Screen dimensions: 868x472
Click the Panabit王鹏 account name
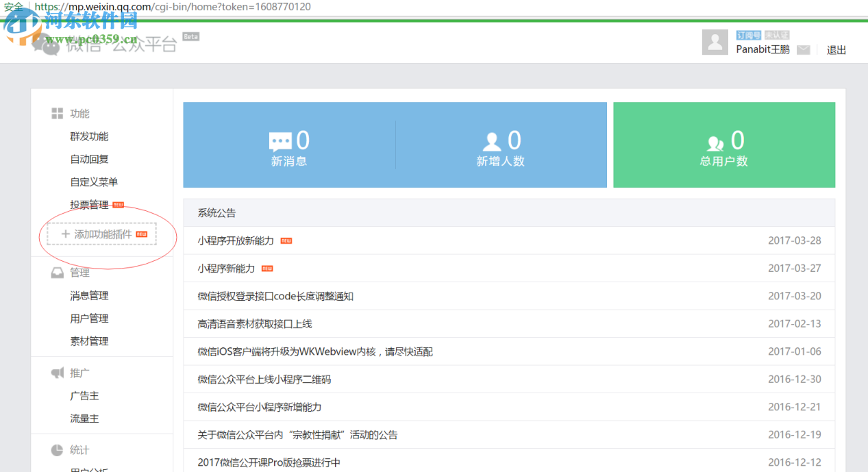pyautogui.click(x=762, y=49)
